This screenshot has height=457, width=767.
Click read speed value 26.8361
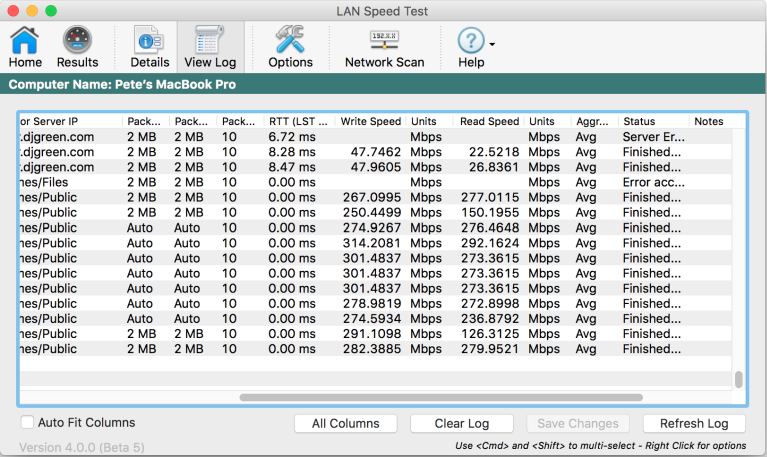(x=494, y=167)
